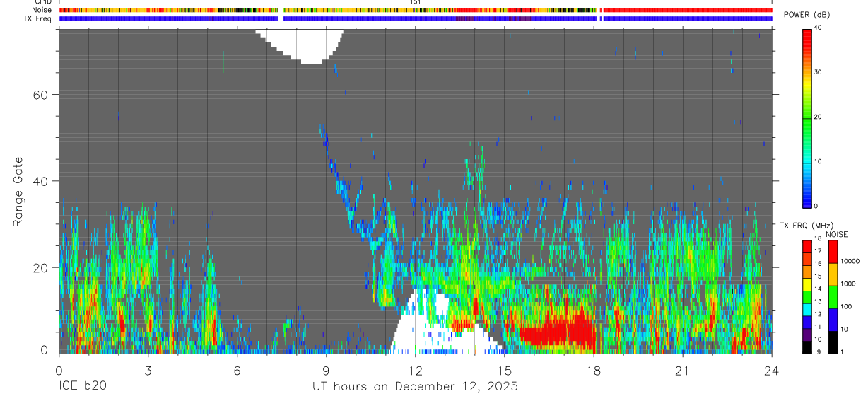Click the '40' label on power scale
868x401 pixels.
[x=819, y=28]
